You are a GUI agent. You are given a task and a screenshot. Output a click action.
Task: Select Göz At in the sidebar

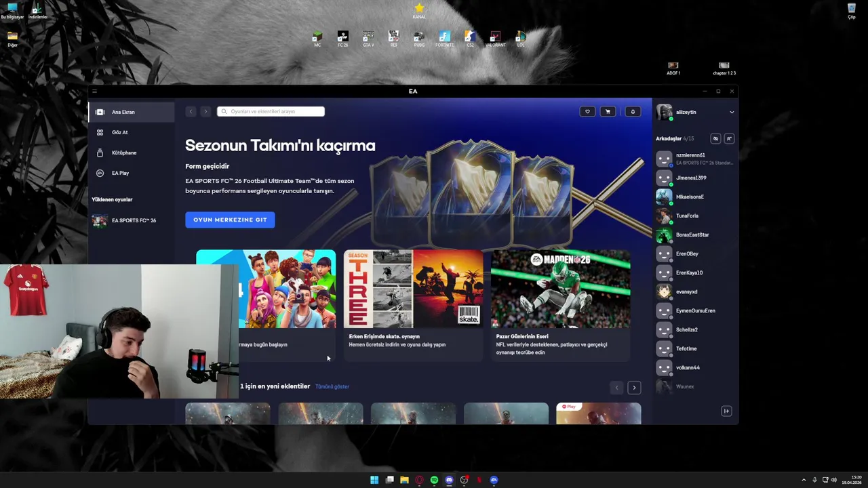132,132
